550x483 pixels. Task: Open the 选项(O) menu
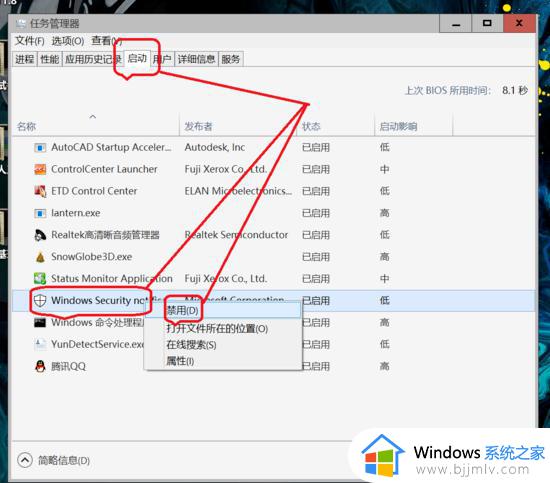pyautogui.click(x=68, y=41)
